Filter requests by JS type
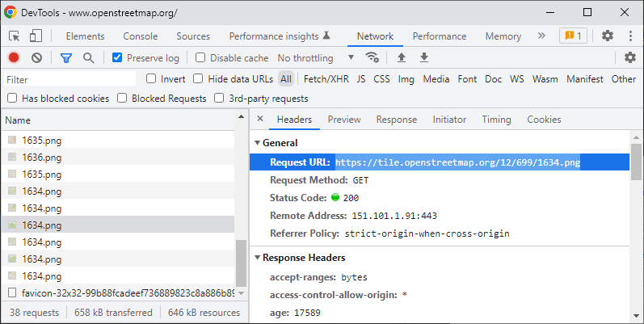The width and height of the screenshot is (644, 324). pyautogui.click(x=361, y=79)
